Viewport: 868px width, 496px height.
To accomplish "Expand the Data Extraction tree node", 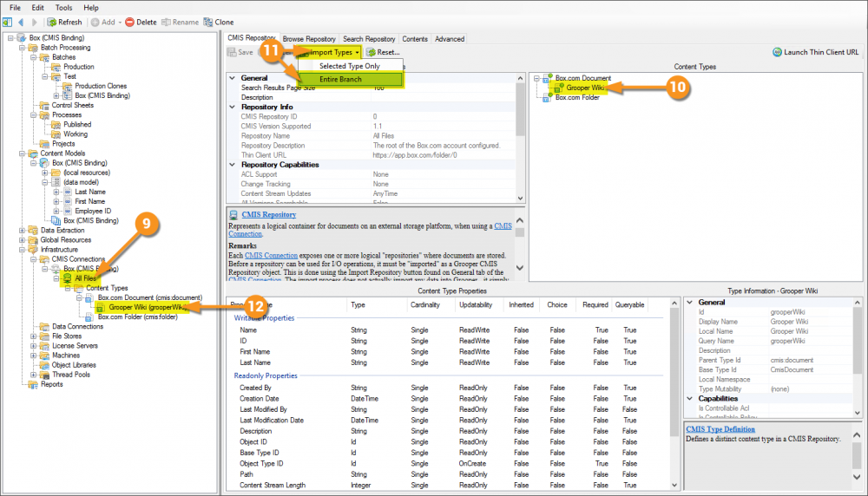I will click(20, 231).
